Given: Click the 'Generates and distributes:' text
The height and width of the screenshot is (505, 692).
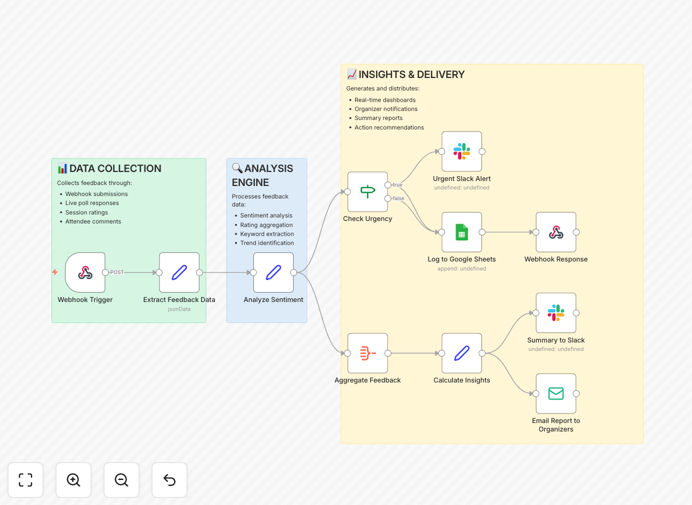Looking at the screenshot, I should [383, 88].
